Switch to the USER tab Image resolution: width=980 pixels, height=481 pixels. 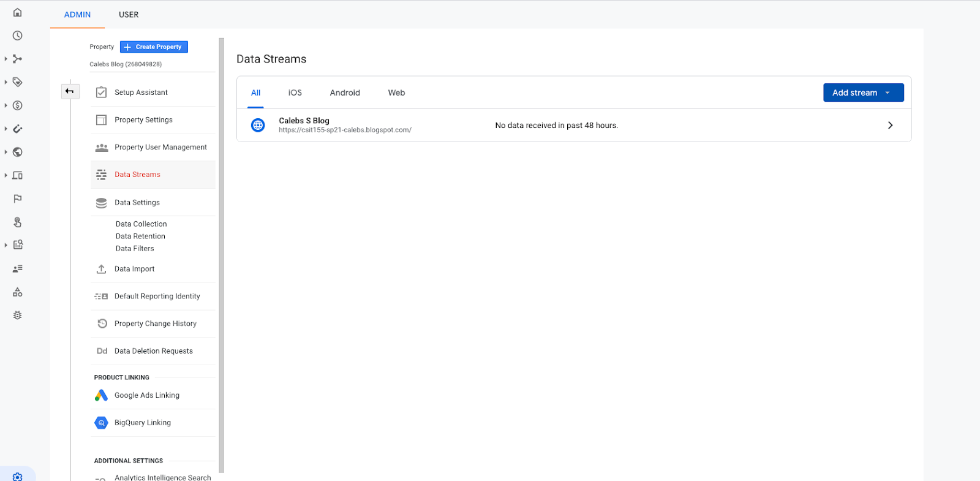point(129,15)
